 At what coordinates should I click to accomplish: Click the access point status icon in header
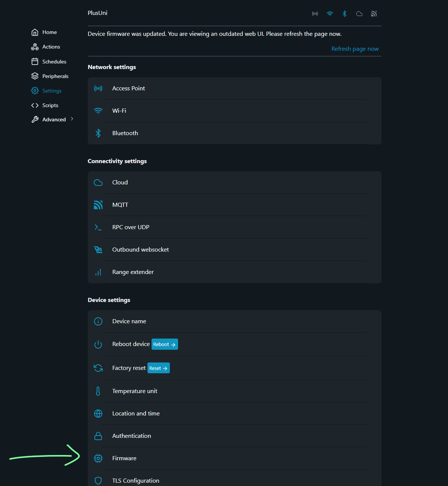(x=315, y=14)
